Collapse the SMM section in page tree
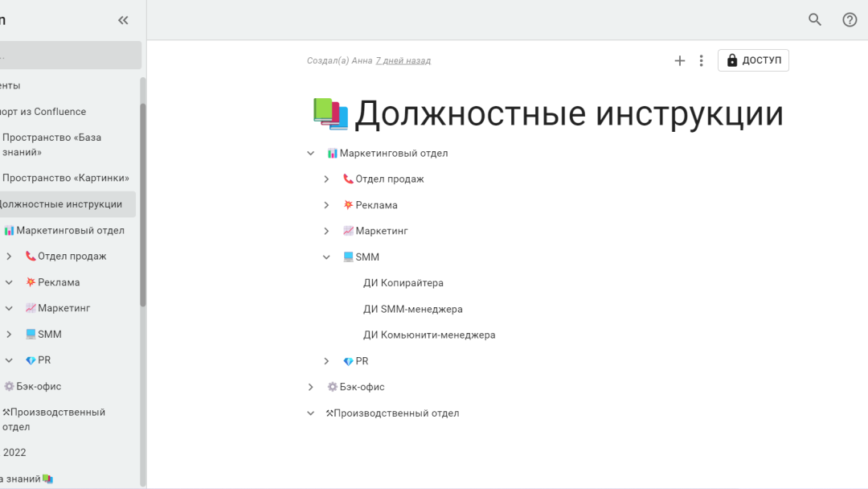The image size is (868, 489). (x=326, y=257)
